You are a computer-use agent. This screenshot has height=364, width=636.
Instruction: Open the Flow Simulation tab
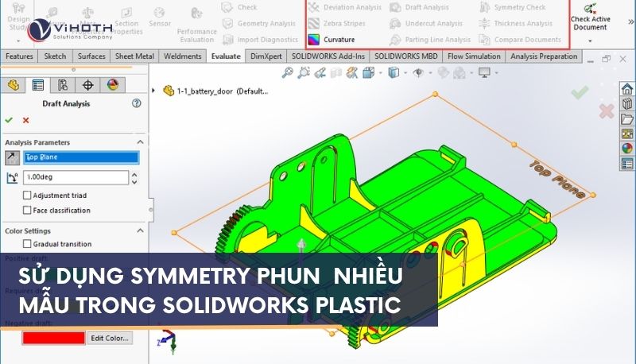474,56
